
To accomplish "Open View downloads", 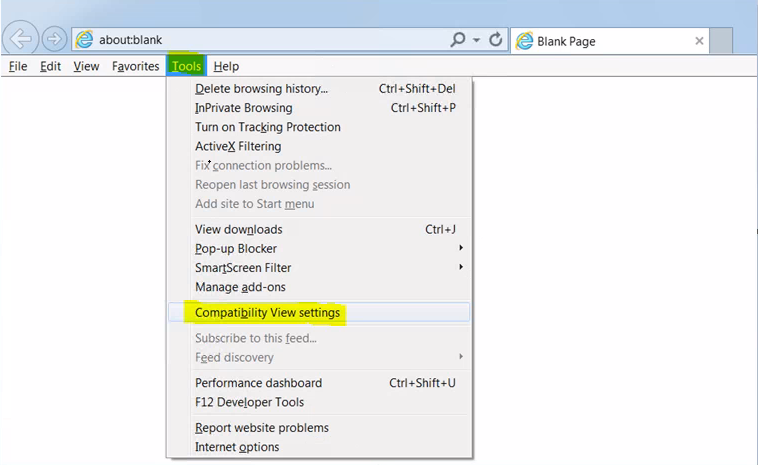I will pyautogui.click(x=319, y=230).
